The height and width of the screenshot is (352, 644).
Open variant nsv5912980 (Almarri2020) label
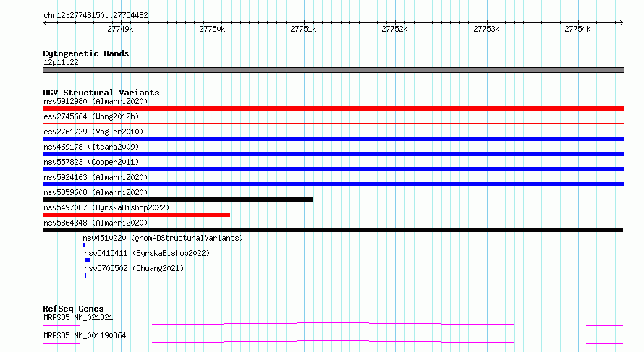click(x=96, y=101)
